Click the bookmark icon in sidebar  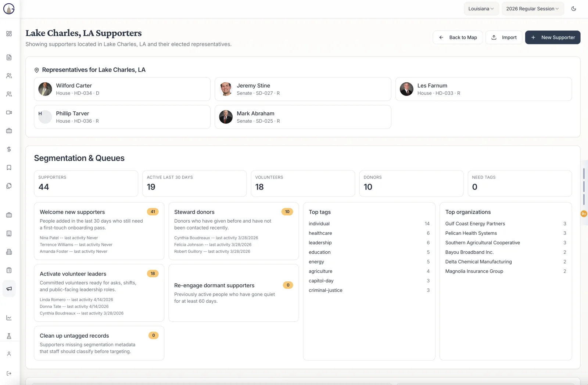point(9,168)
